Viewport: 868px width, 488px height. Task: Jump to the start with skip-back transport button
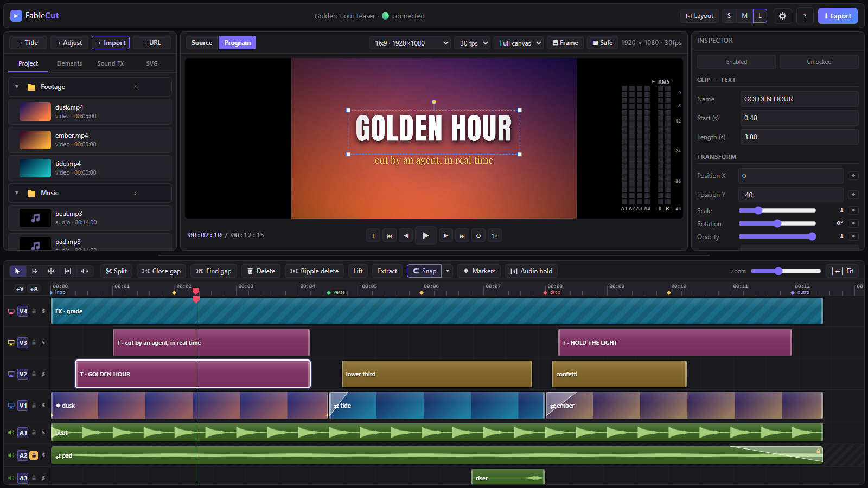tap(390, 236)
